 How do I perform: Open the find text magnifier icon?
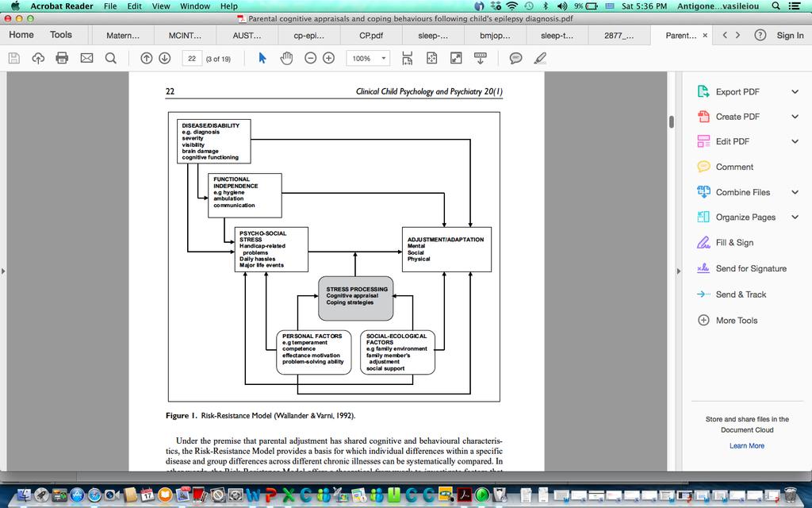111,58
